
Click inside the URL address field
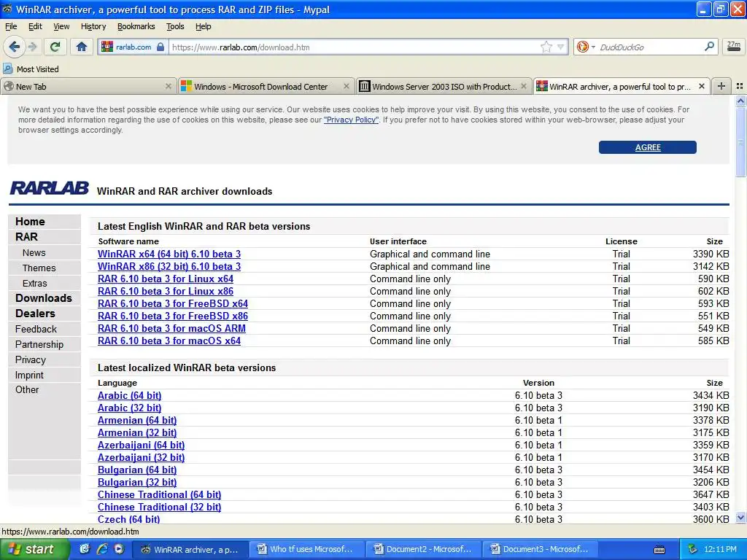point(354,47)
